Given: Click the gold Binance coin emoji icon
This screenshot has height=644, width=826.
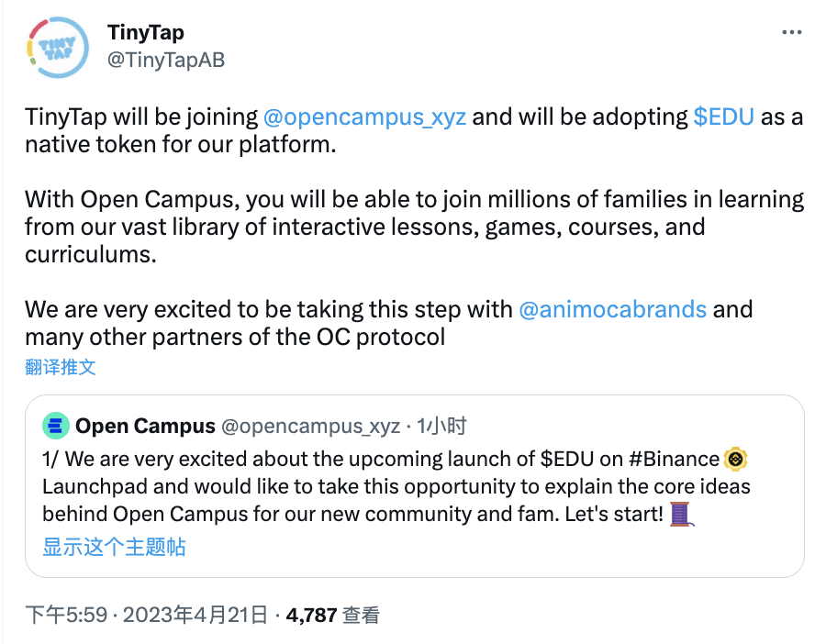Looking at the screenshot, I should pyautogui.click(x=734, y=459).
